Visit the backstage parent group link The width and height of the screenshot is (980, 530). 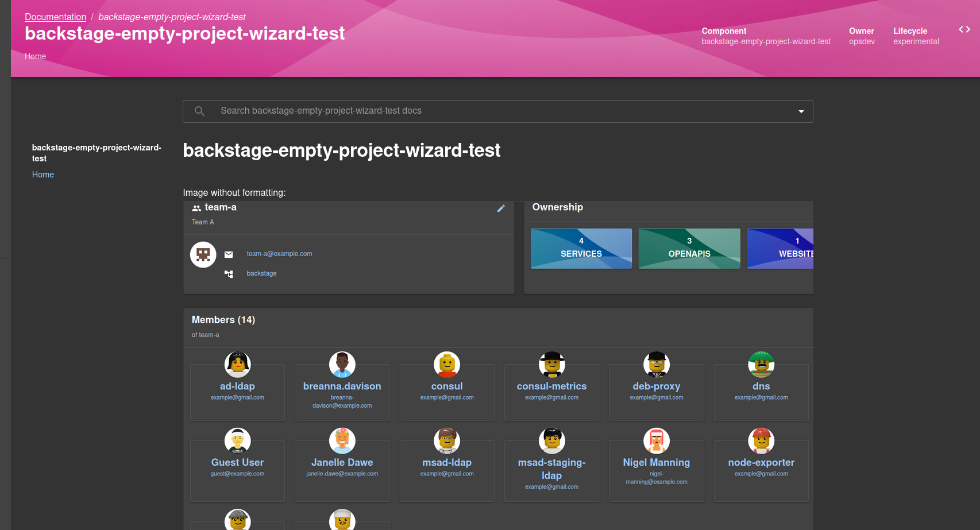coord(261,273)
